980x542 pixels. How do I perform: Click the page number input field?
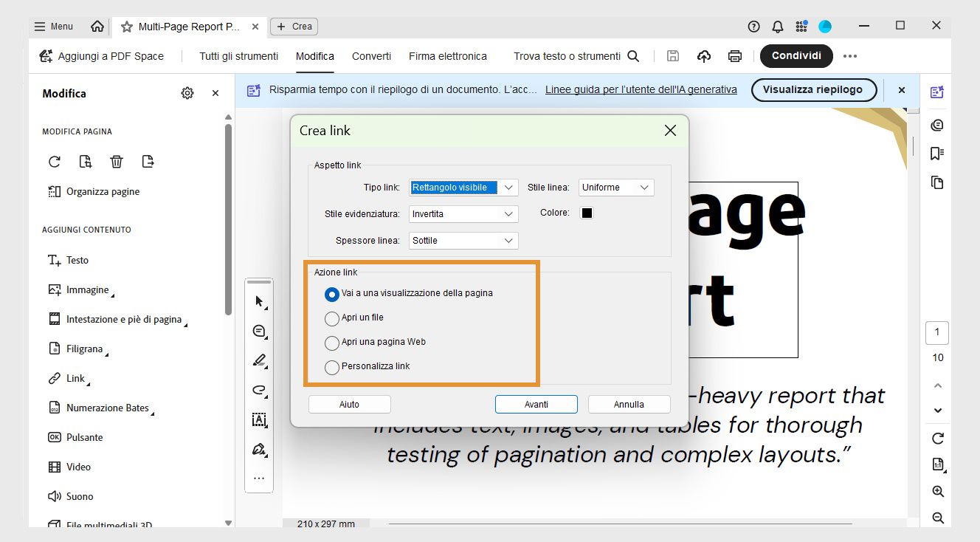(937, 332)
